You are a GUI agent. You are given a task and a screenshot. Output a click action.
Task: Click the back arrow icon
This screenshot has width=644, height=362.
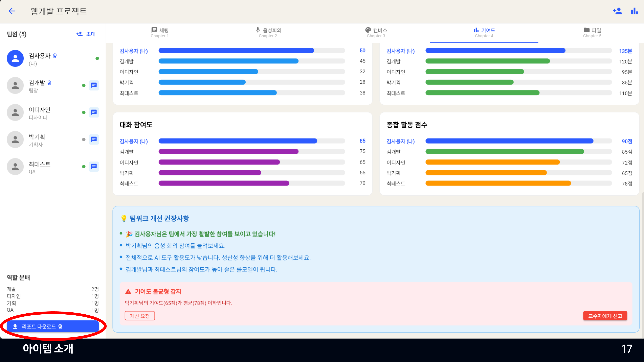click(x=12, y=11)
